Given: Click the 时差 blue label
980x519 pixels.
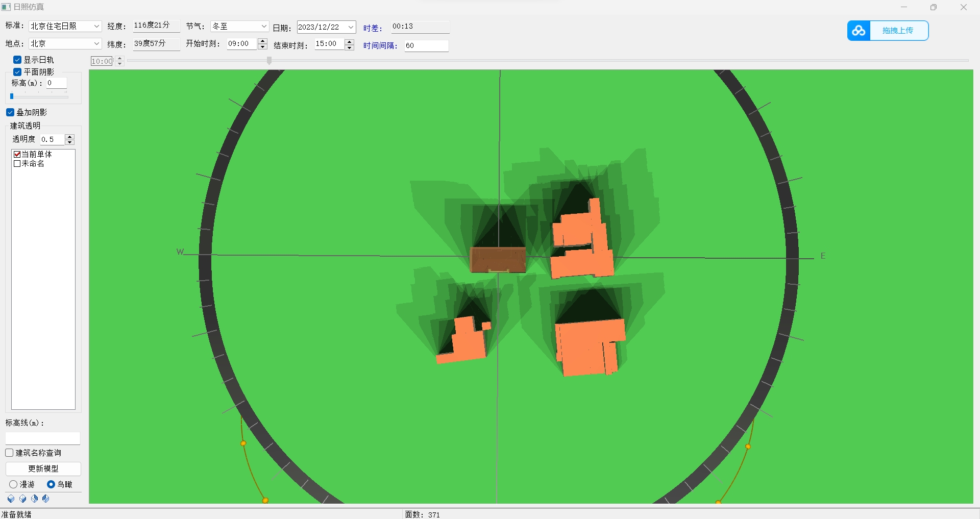Looking at the screenshot, I should pos(373,28).
